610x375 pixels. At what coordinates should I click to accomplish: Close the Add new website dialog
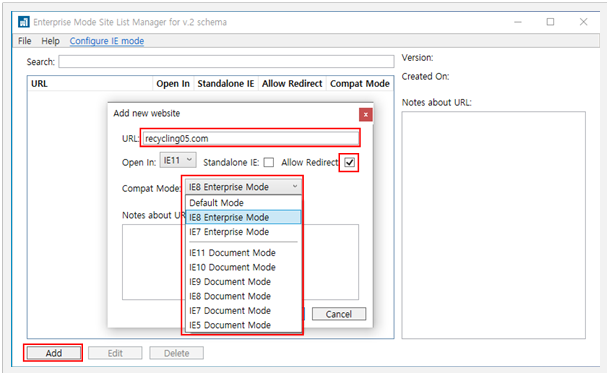click(x=365, y=115)
